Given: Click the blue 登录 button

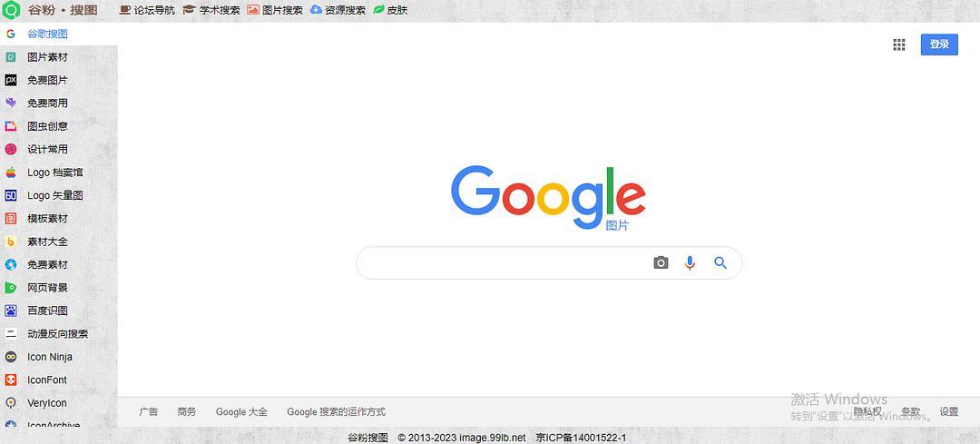Looking at the screenshot, I should click(x=939, y=44).
